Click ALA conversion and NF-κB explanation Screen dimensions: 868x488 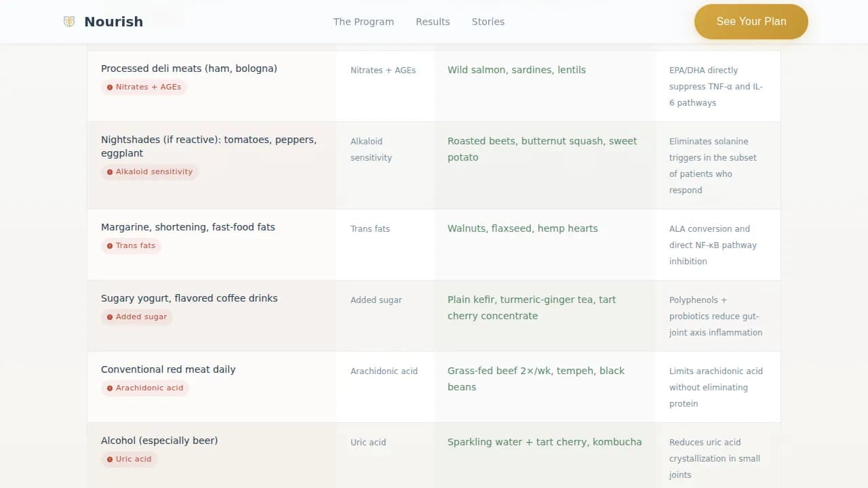713,245
